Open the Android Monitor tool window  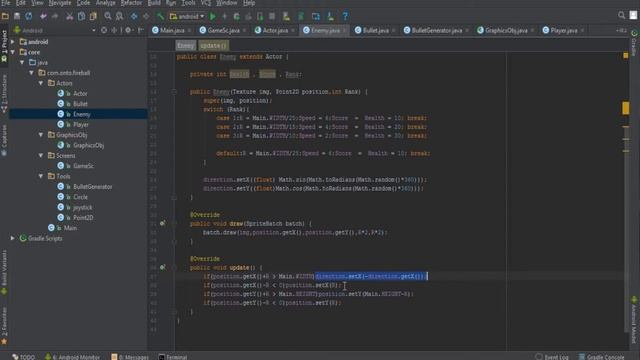tap(73, 357)
